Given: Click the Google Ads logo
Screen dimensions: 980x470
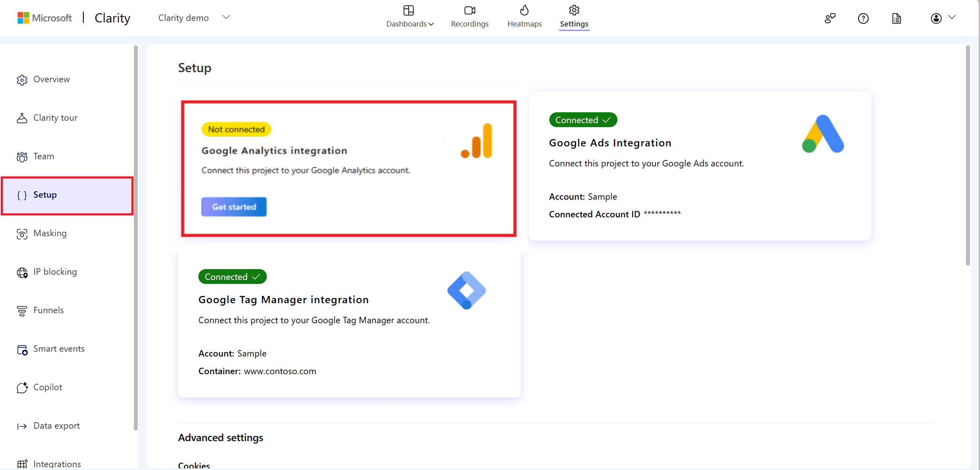Looking at the screenshot, I should 823,134.
